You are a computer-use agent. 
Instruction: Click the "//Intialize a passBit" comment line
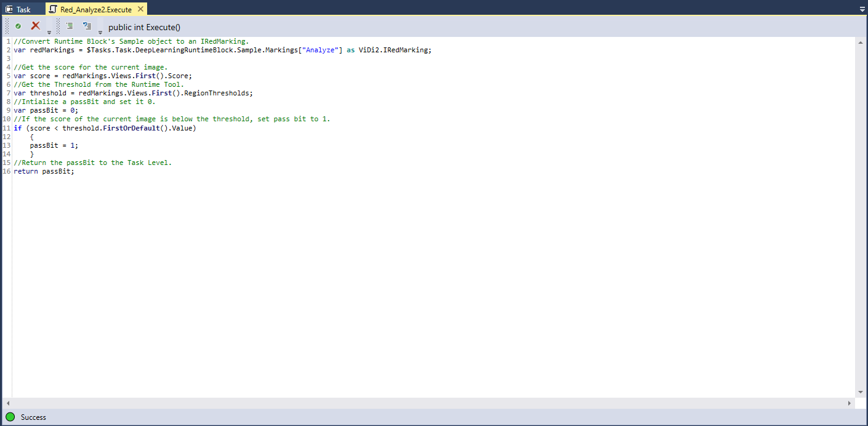[85, 102]
